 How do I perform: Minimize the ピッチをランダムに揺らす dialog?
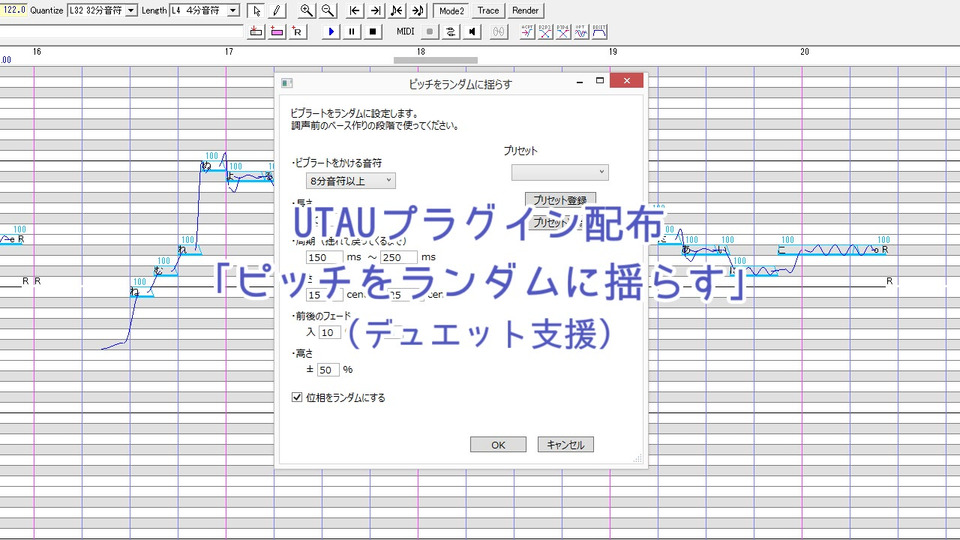coord(579,81)
